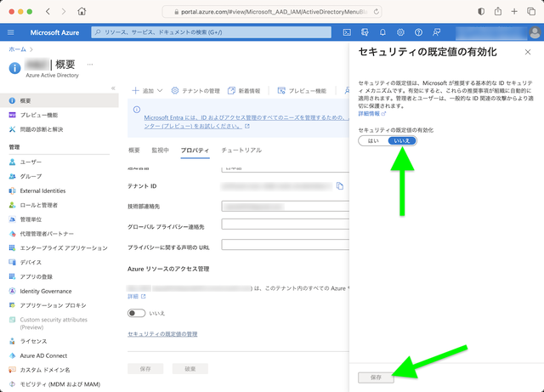
Task: Select いいえ for security defaults
Action: [402, 140]
